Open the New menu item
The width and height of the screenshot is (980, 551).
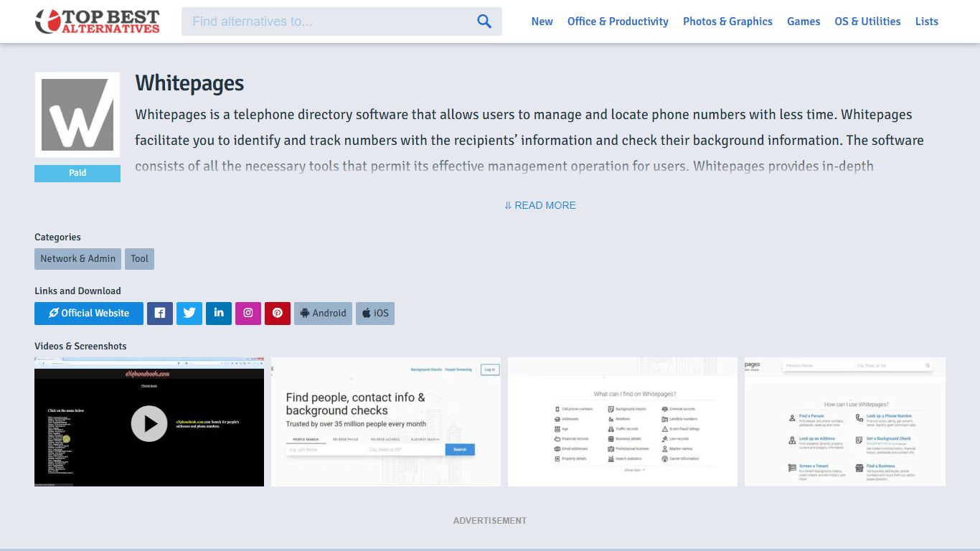(542, 22)
